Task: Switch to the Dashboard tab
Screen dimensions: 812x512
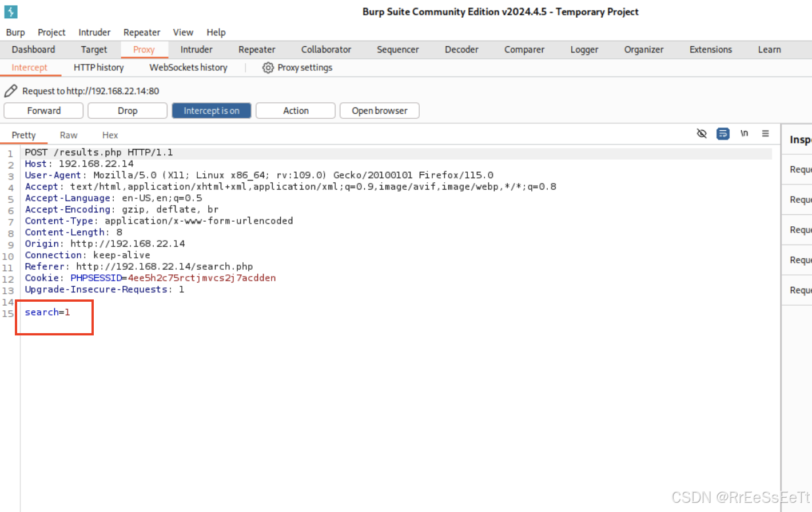Action: point(33,50)
